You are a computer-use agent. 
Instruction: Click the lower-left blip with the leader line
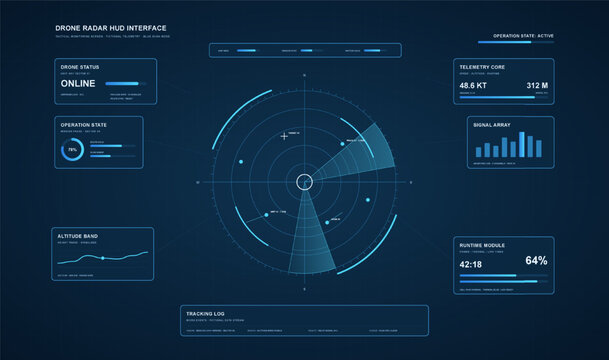(x=266, y=215)
